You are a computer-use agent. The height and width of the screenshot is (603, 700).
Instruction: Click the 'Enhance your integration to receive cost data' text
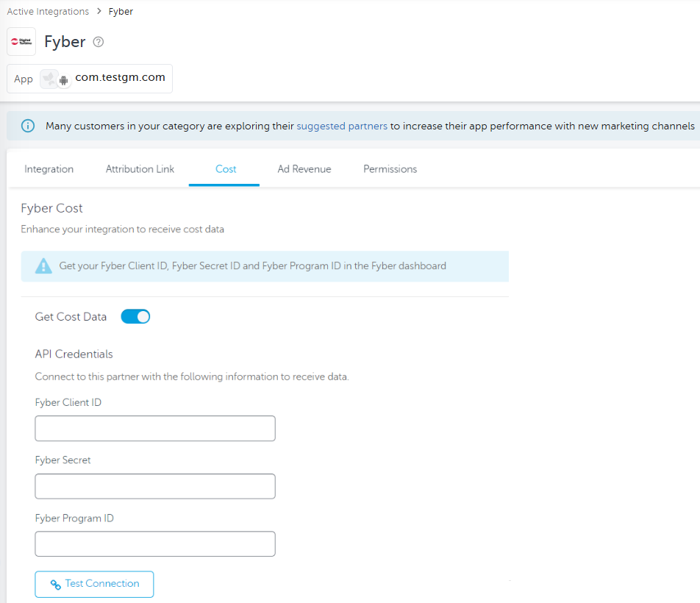(122, 229)
